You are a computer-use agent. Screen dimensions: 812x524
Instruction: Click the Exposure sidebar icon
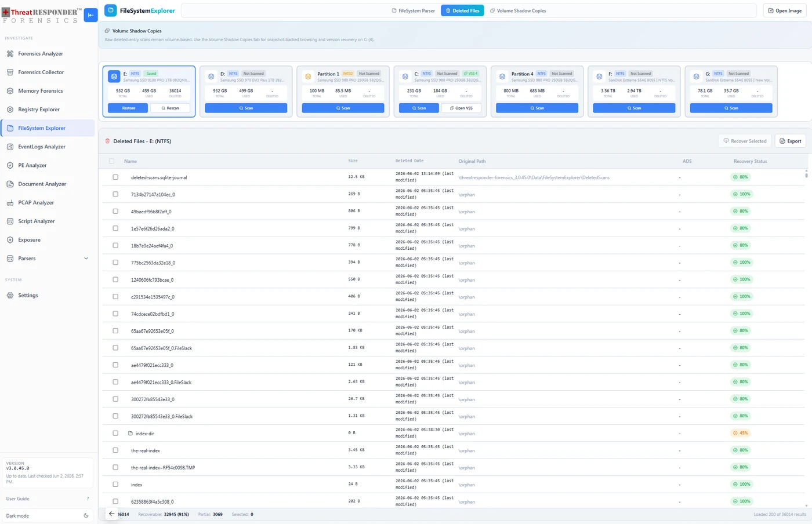tap(10, 239)
